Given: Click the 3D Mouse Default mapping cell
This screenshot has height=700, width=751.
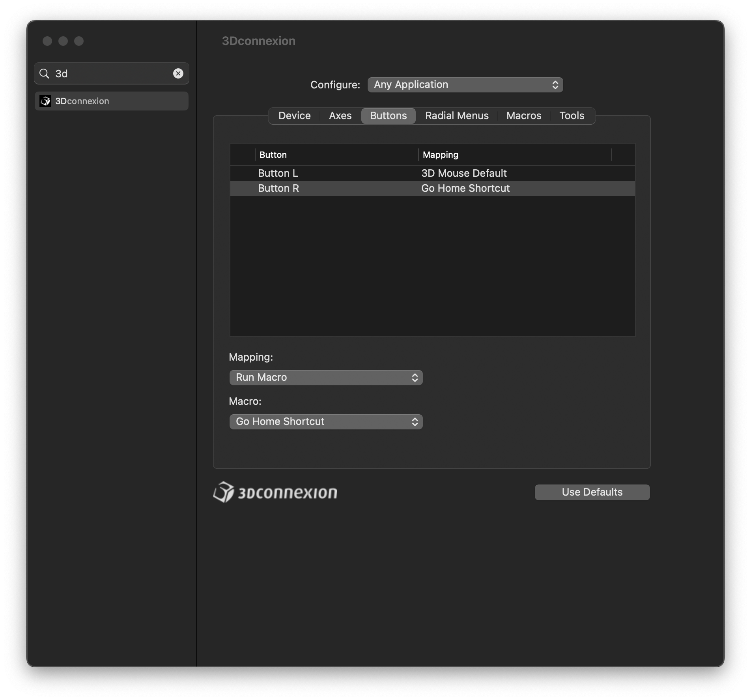Looking at the screenshot, I should pos(464,173).
